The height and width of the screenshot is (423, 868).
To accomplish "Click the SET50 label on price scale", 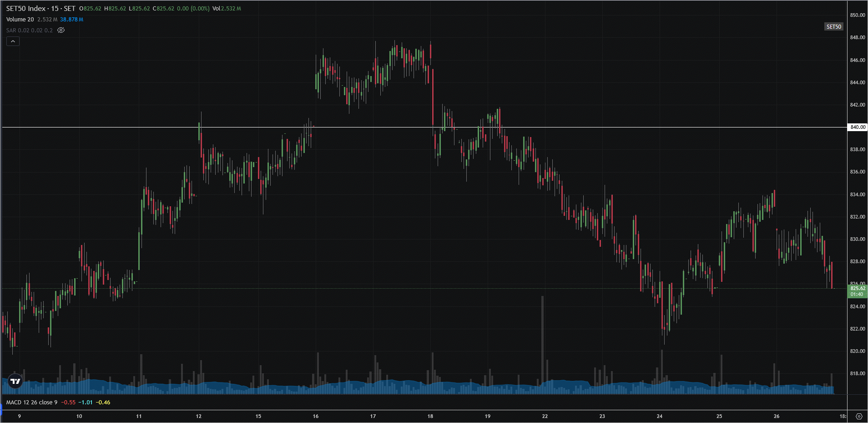I will pyautogui.click(x=833, y=27).
